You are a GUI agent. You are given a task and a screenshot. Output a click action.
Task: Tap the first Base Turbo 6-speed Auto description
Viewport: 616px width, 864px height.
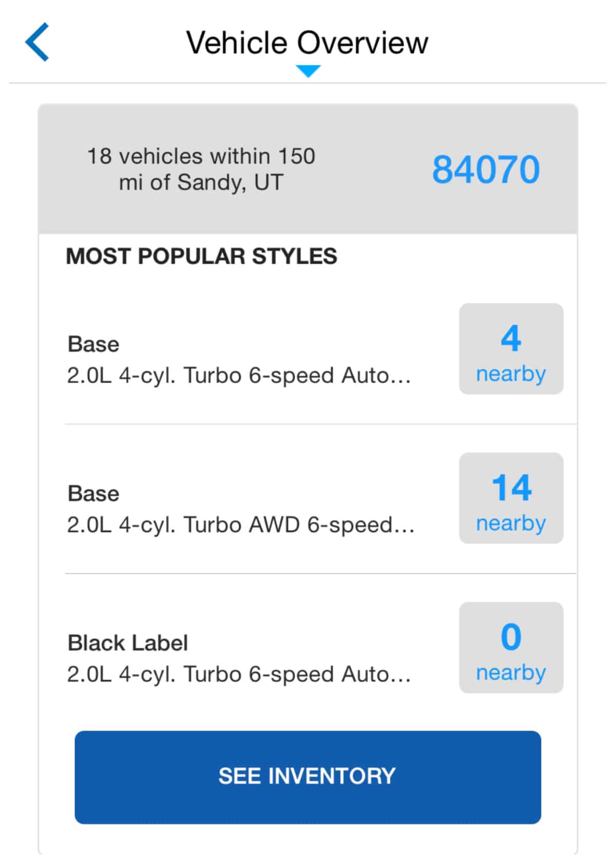(x=239, y=375)
